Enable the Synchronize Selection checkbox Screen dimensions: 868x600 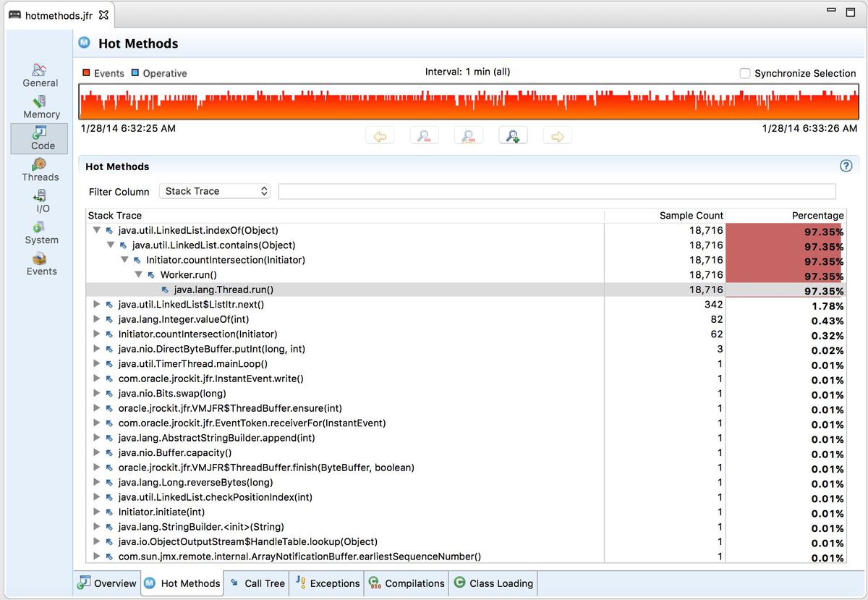point(745,73)
